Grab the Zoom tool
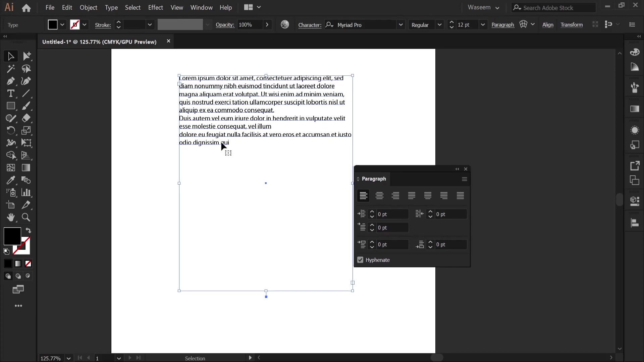Viewport: 644px width, 362px height. coord(26,218)
